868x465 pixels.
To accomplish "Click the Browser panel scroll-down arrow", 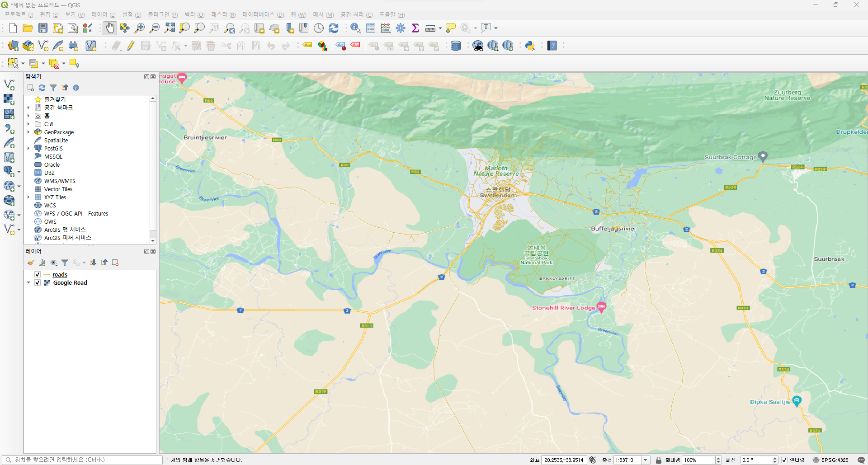I will (153, 241).
